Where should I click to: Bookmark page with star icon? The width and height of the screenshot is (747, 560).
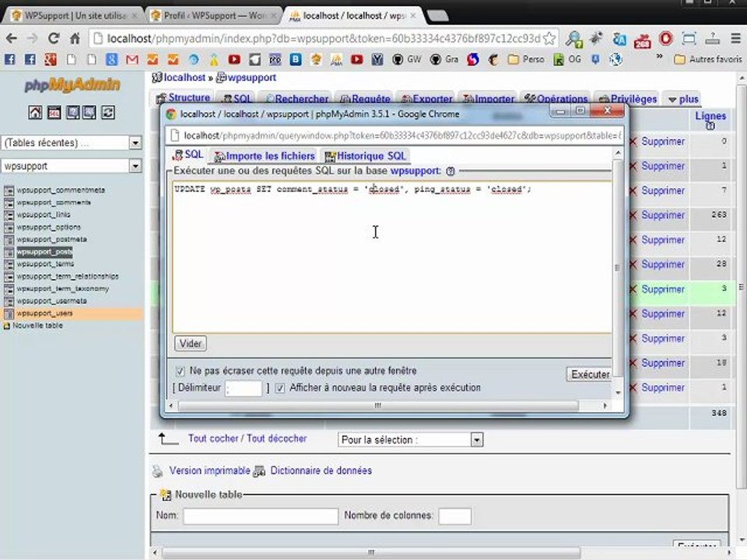[549, 38]
